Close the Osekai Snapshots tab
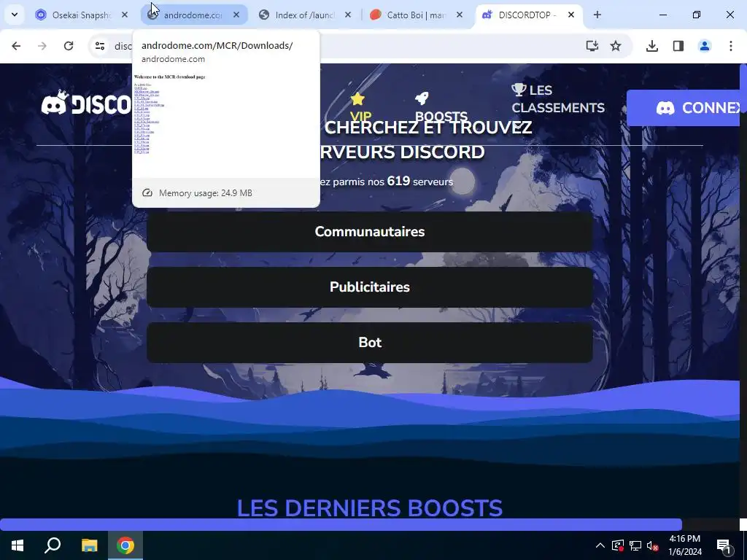 point(124,15)
